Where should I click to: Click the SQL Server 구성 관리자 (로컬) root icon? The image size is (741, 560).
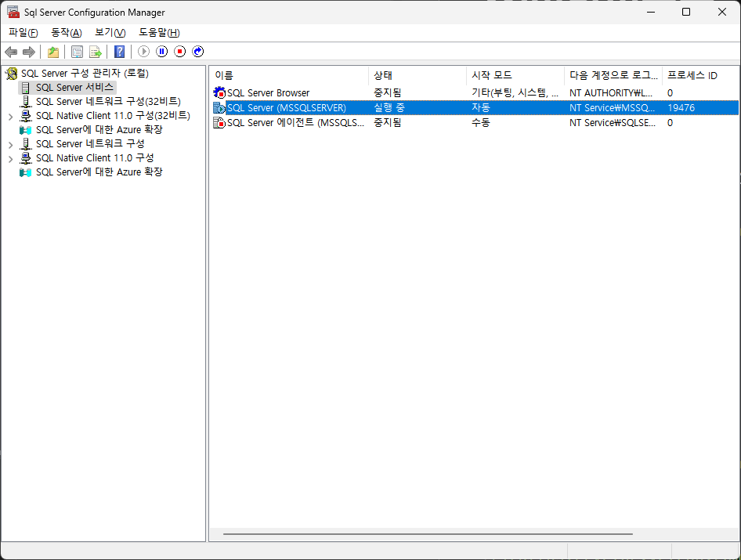(11, 74)
